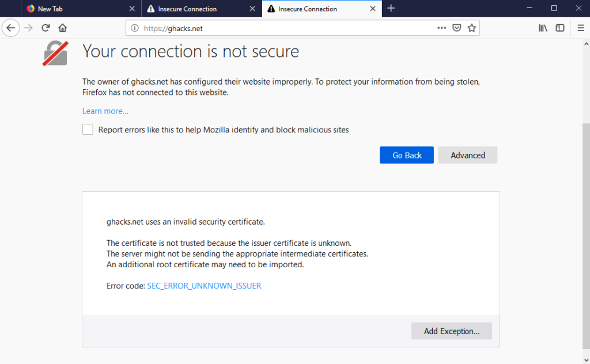Open a new tab with plus button
This screenshot has width=590, height=364.
click(391, 8)
